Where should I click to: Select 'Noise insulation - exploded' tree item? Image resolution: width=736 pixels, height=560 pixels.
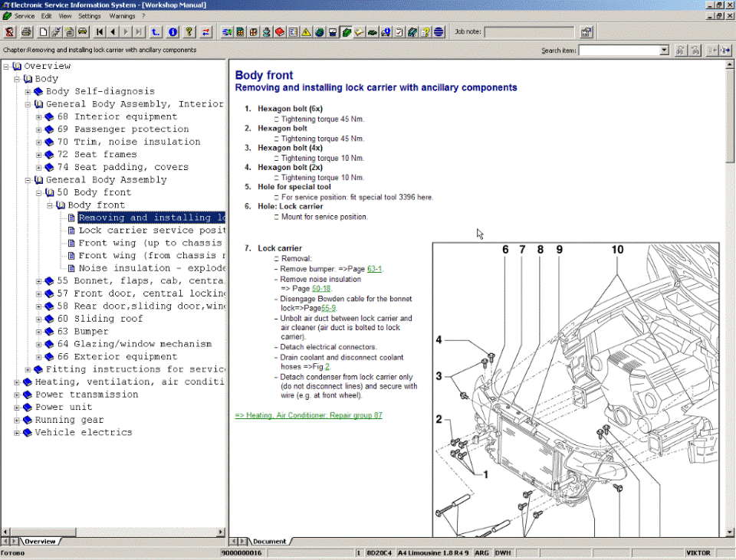click(x=151, y=268)
